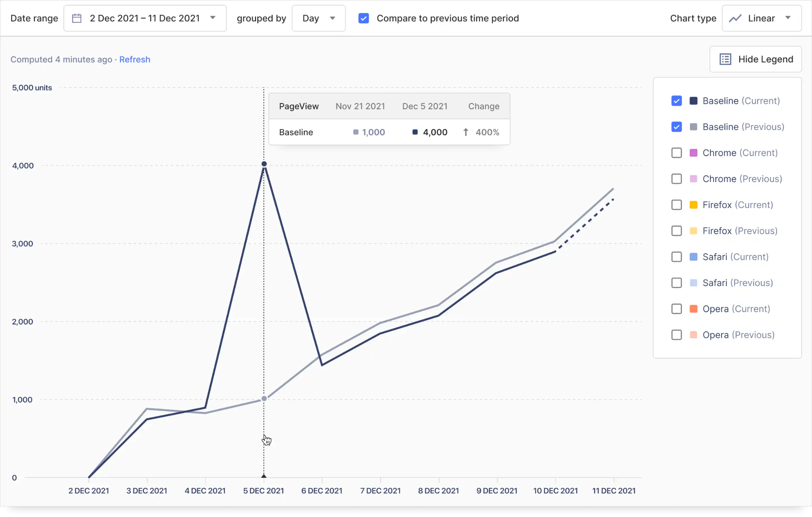812x517 pixels.
Task: Click the Firefox (Current) orange color swatch
Action: pyautogui.click(x=693, y=205)
